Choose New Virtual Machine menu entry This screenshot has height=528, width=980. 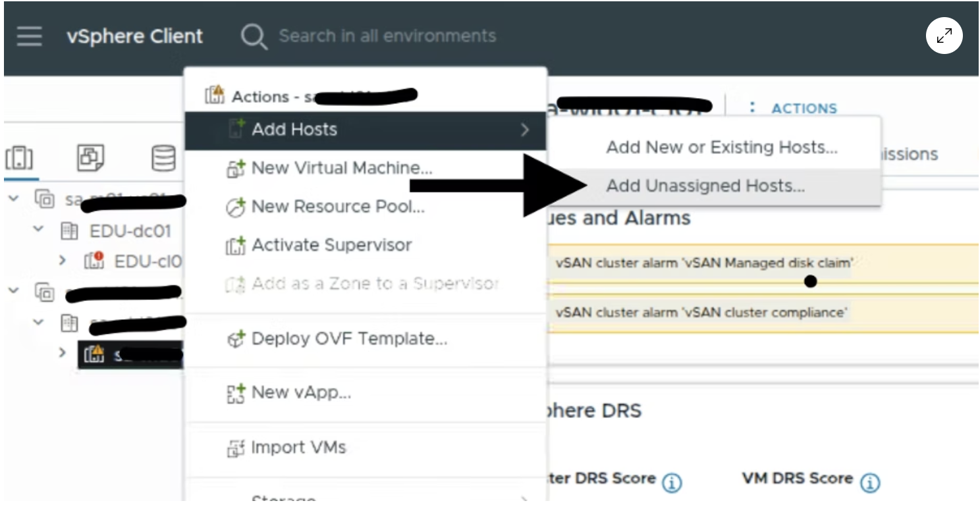[341, 169]
